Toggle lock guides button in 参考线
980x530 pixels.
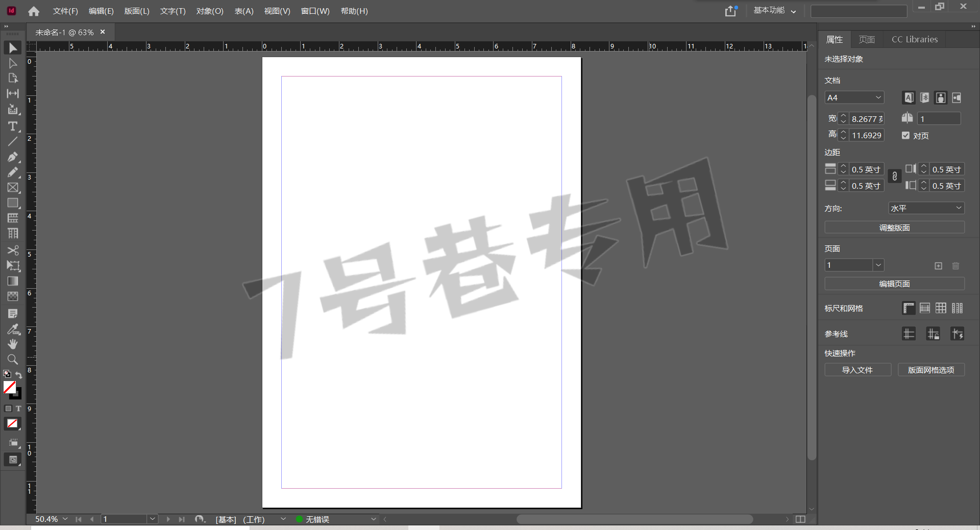click(933, 334)
